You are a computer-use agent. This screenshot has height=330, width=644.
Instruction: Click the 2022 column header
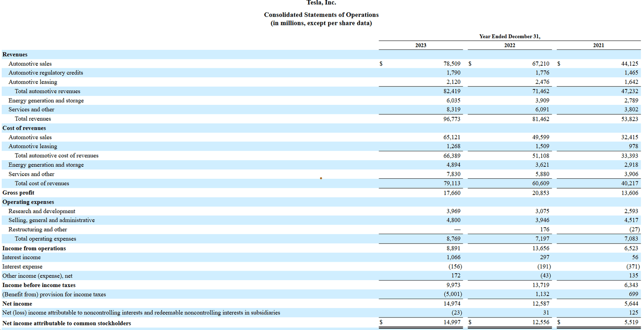point(510,45)
